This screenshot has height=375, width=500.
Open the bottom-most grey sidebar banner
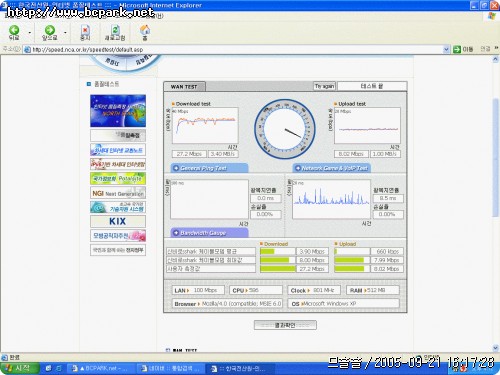(x=118, y=250)
